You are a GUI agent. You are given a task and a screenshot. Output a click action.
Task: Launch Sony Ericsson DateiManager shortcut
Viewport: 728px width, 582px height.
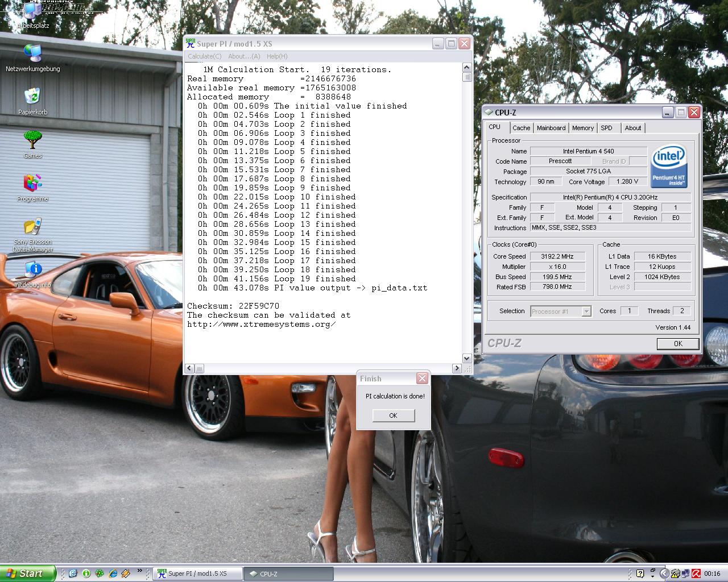(32, 226)
